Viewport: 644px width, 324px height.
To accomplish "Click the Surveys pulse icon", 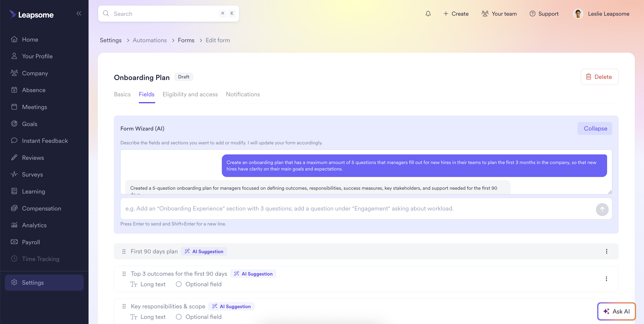I will point(14,174).
